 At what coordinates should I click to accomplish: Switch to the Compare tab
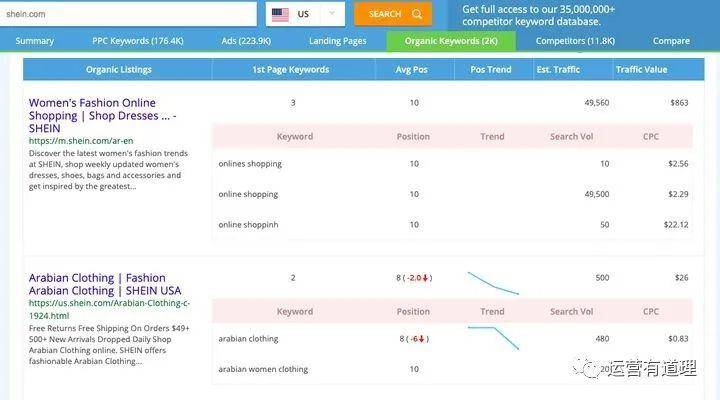coord(671,41)
